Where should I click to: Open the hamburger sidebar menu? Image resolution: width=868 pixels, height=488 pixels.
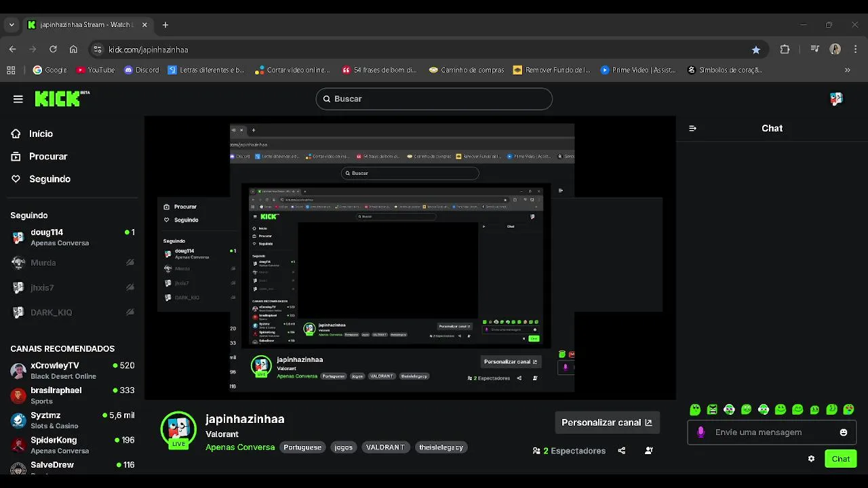click(x=18, y=99)
